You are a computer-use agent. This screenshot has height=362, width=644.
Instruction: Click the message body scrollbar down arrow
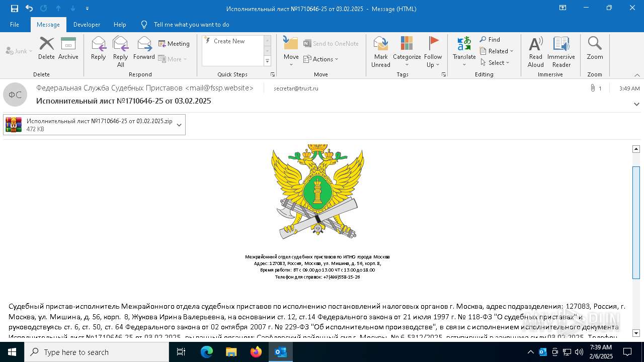(636, 333)
